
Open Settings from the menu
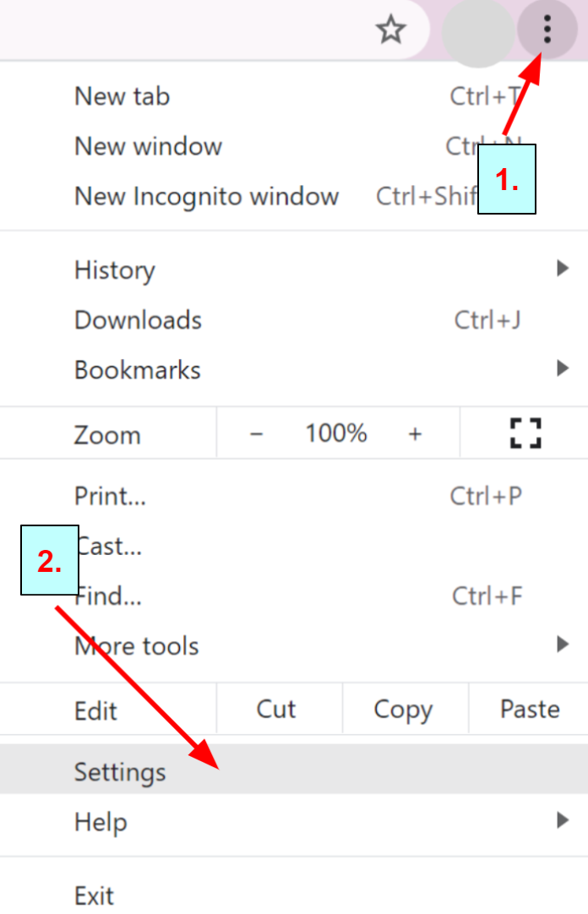120,771
